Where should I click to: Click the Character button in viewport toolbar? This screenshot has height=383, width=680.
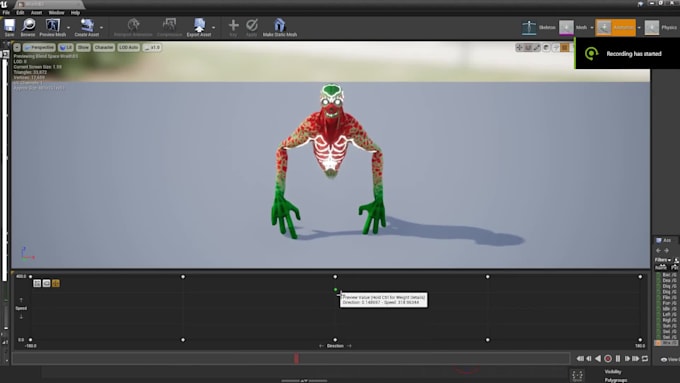pos(104,47)
